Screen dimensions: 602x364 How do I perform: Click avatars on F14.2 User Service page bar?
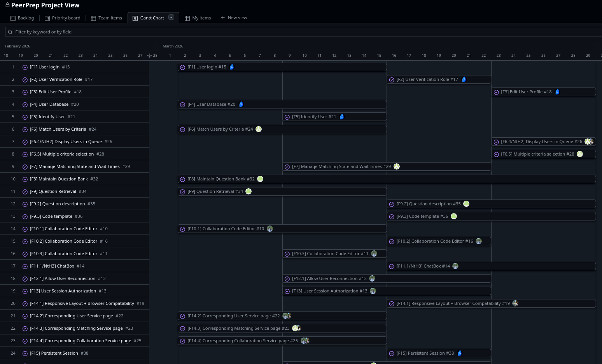(287, 316)
